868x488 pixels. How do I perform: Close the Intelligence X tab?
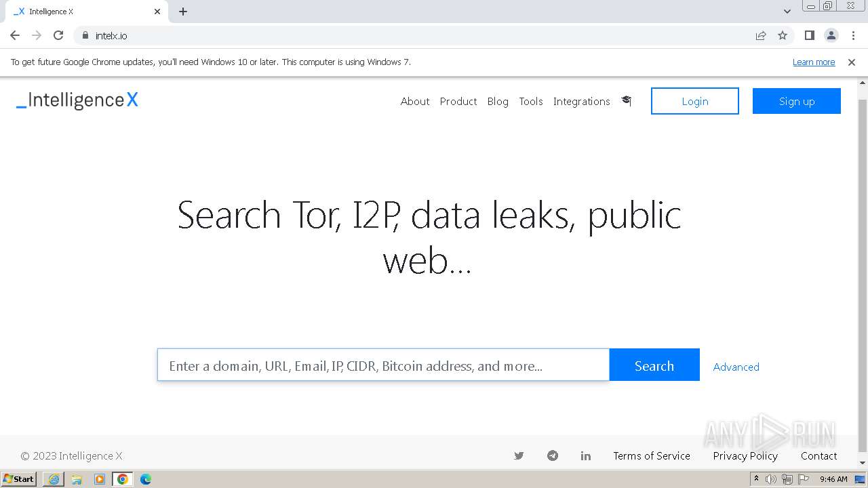pos(157,12)
